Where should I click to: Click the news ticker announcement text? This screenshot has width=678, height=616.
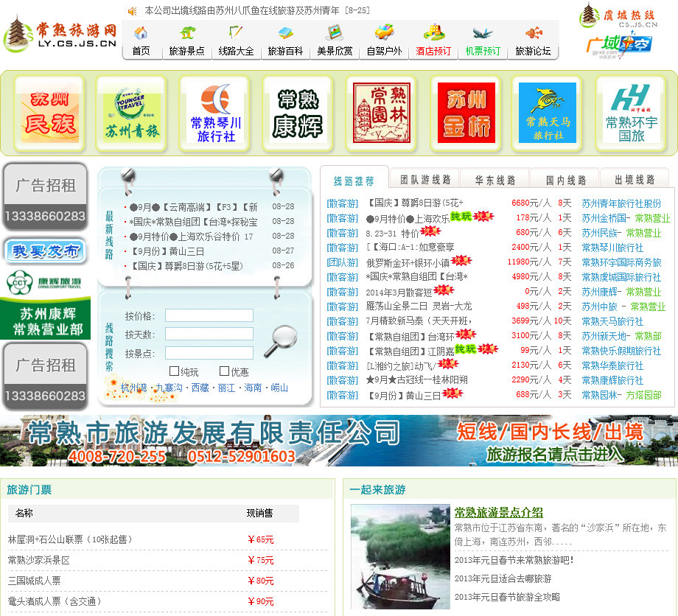click(x=257, y=10)
